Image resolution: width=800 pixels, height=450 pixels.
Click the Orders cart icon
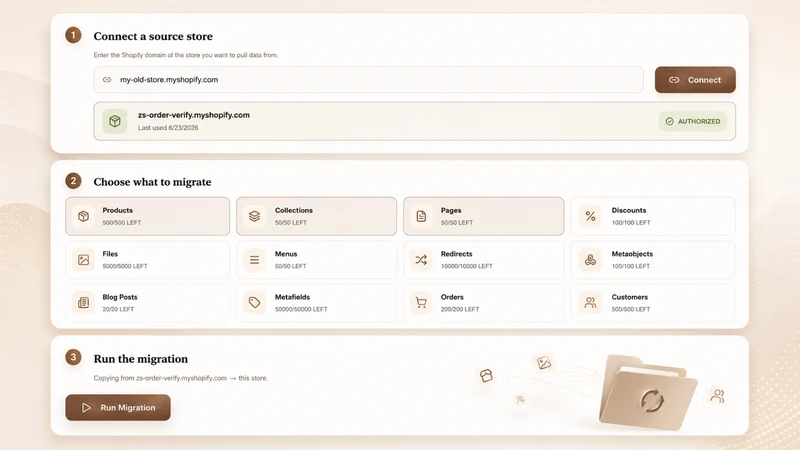(x=421, y=303)
